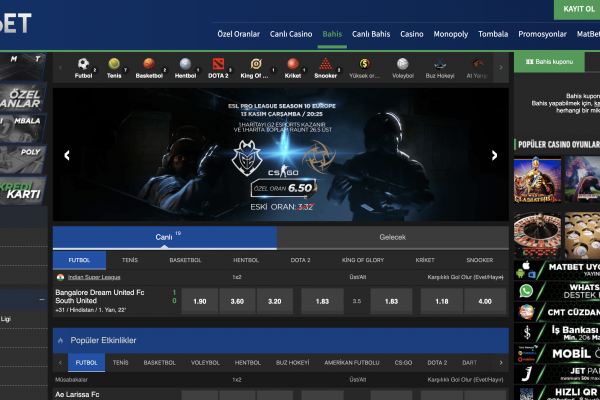Image resolution: width=600 pixels, height=400 pixels.
Task: Select the Futbol soccer ball icon
Action: click(83, 64)
